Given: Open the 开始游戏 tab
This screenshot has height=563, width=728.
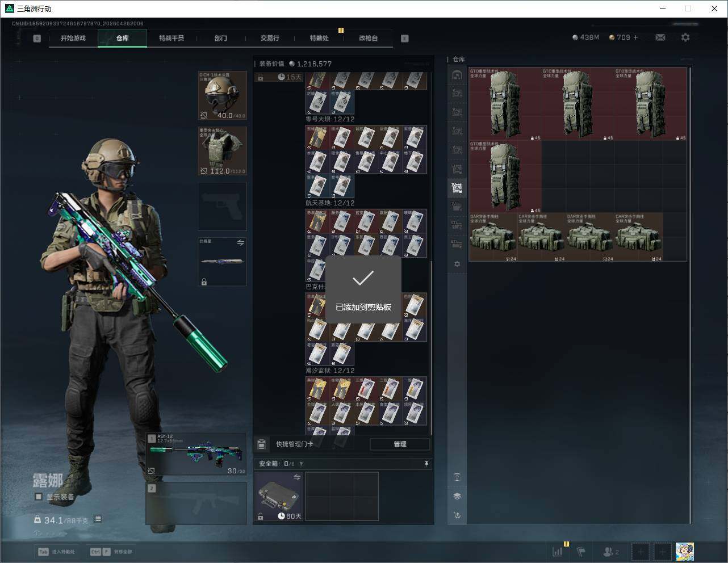Looking at the screenshot, I should click(73, 38).
